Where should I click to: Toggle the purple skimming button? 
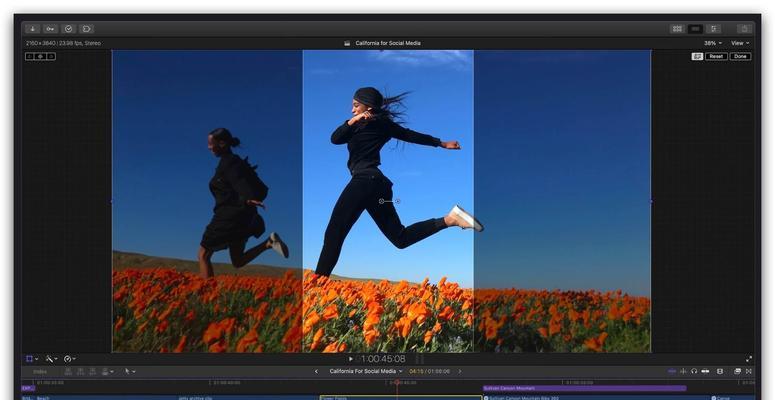pos(672,371)
